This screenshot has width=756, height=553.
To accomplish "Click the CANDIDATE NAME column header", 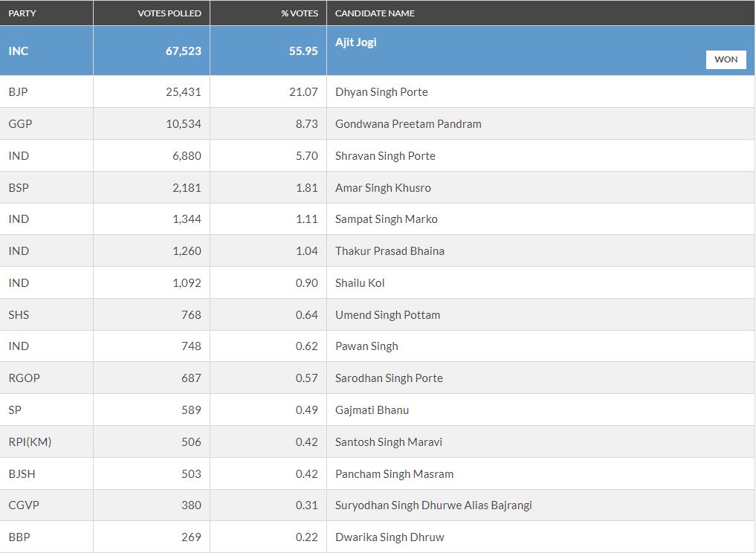I will coord(375,13).
